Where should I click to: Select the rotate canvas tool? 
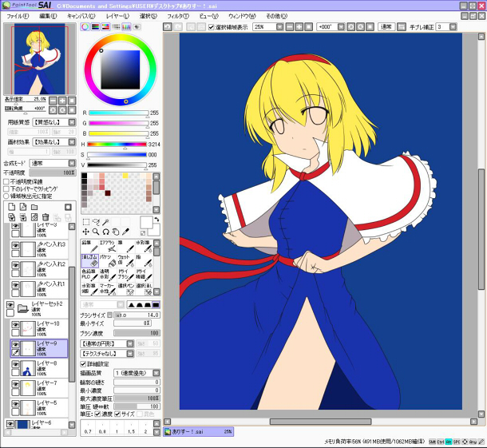click(x=106, y=232)
